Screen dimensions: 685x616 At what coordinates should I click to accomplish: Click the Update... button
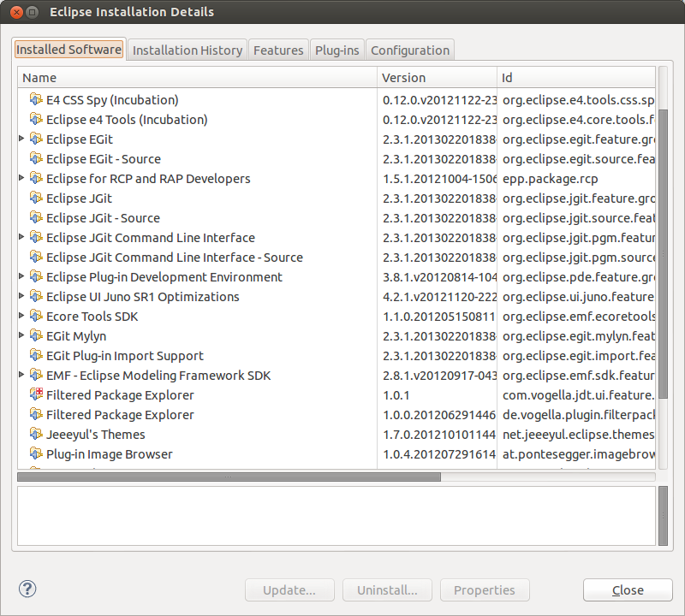(x=289, y=589)
